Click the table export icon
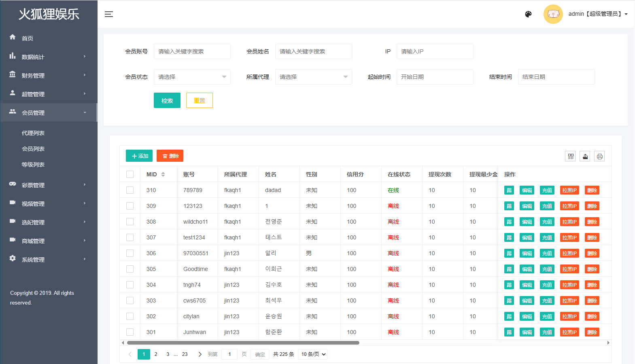The image size is (635, 364). [585, 156]
